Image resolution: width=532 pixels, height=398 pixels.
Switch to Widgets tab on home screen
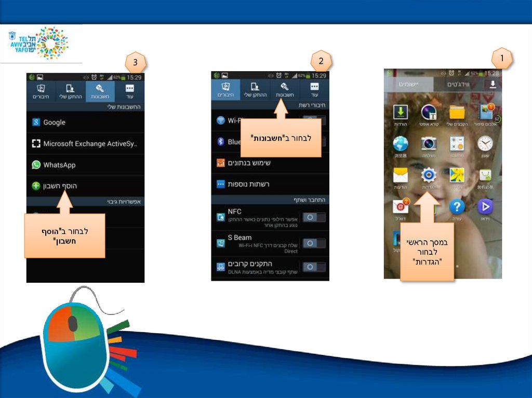pos(458,85)
